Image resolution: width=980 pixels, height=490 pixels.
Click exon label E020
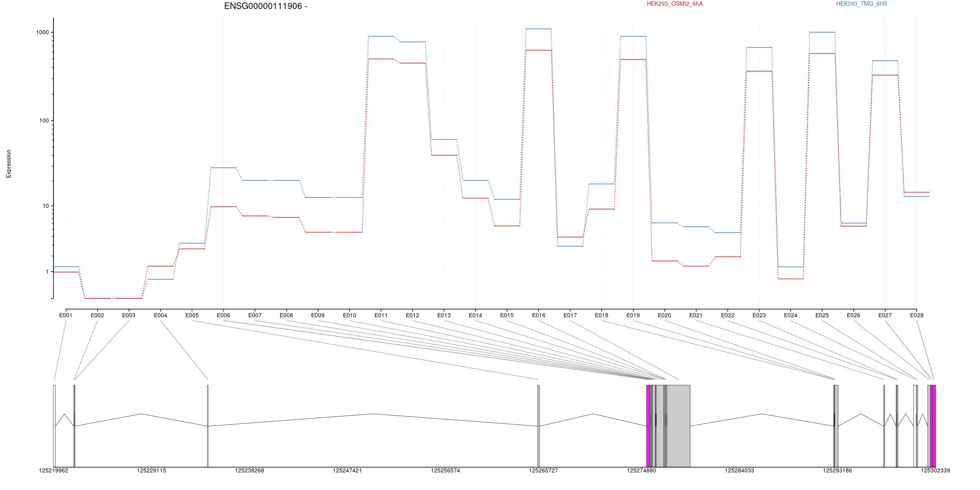tap(664, 315)
